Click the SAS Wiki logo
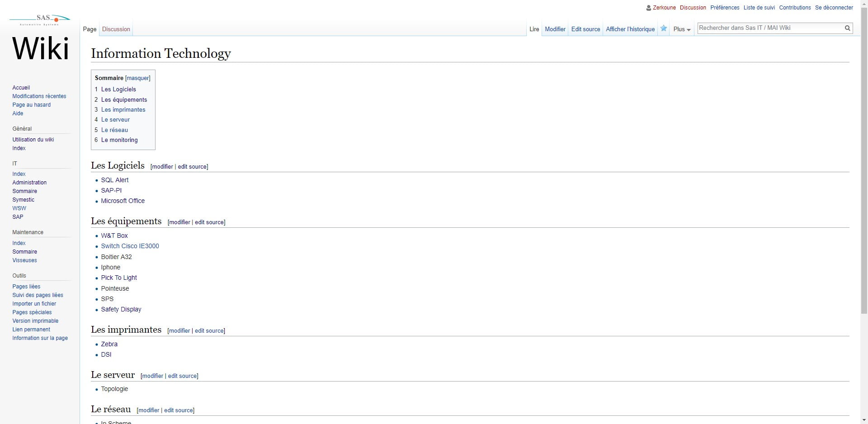Viewport: 868px width, 424px height. pos(40,40)
